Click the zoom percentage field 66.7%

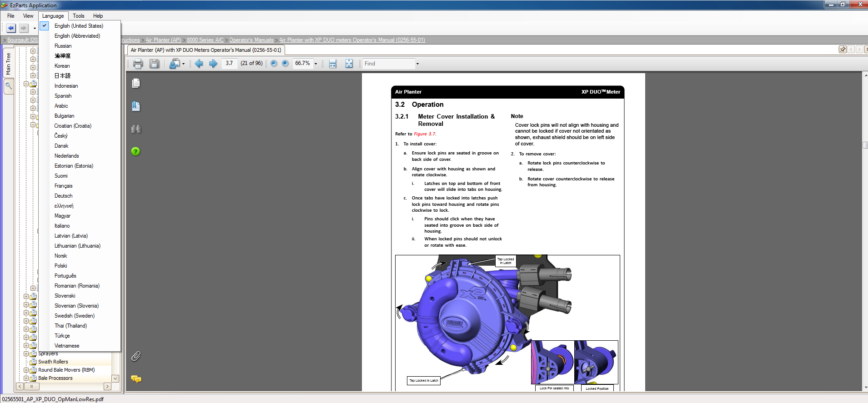pyautogui.click(x=302, y=64)
